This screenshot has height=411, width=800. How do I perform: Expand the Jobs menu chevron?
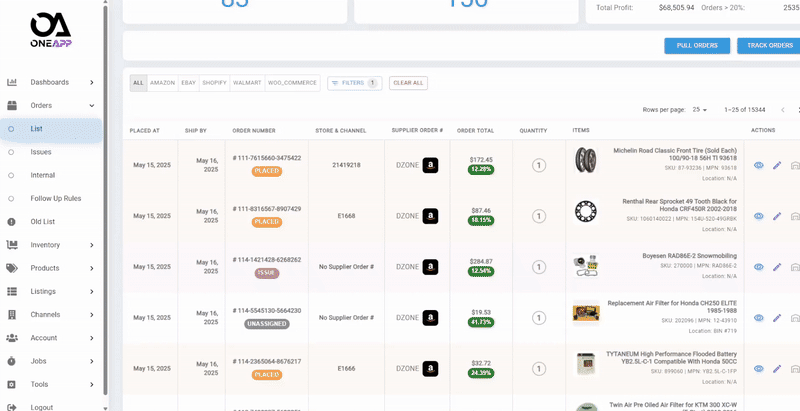click(92, 361)
